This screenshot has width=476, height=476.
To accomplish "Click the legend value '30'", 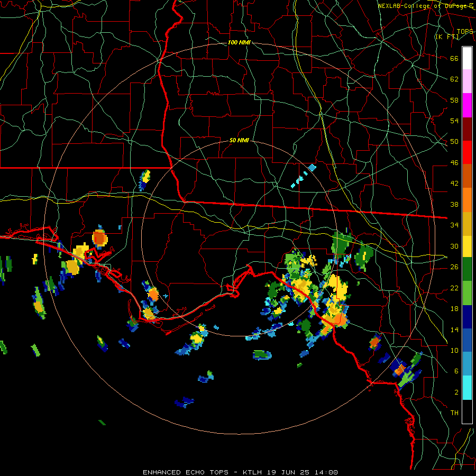I will point(454,246).
